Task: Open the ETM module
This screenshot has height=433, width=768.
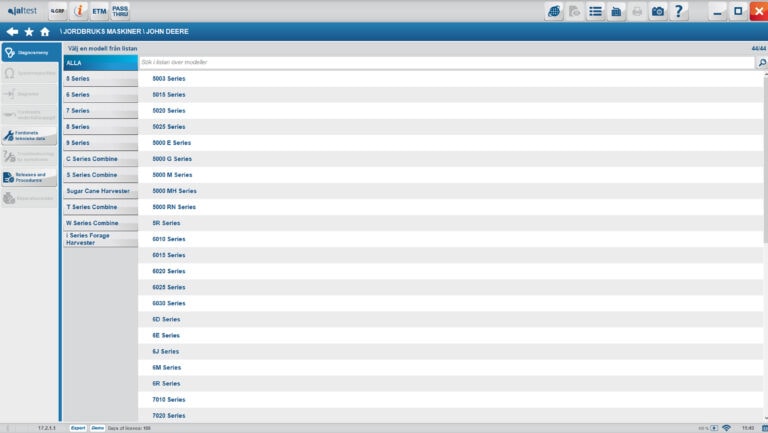Action: [x=99, y=11]
